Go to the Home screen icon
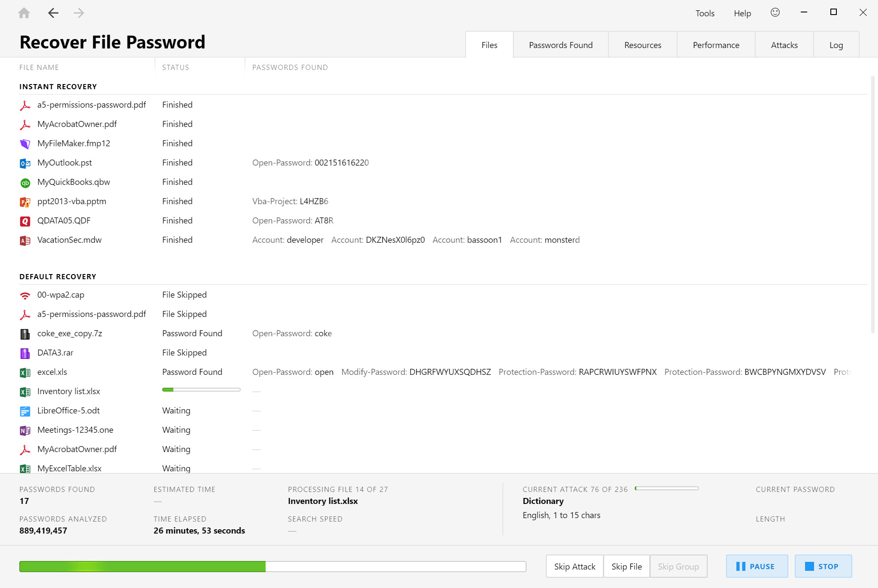 [x=24, y=13]
